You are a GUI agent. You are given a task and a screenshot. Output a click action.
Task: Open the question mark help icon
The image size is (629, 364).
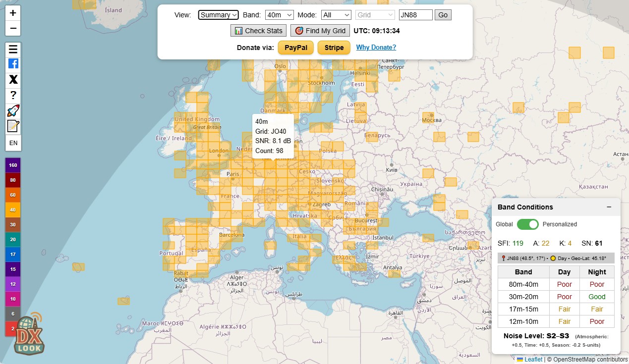pos(13,95)
